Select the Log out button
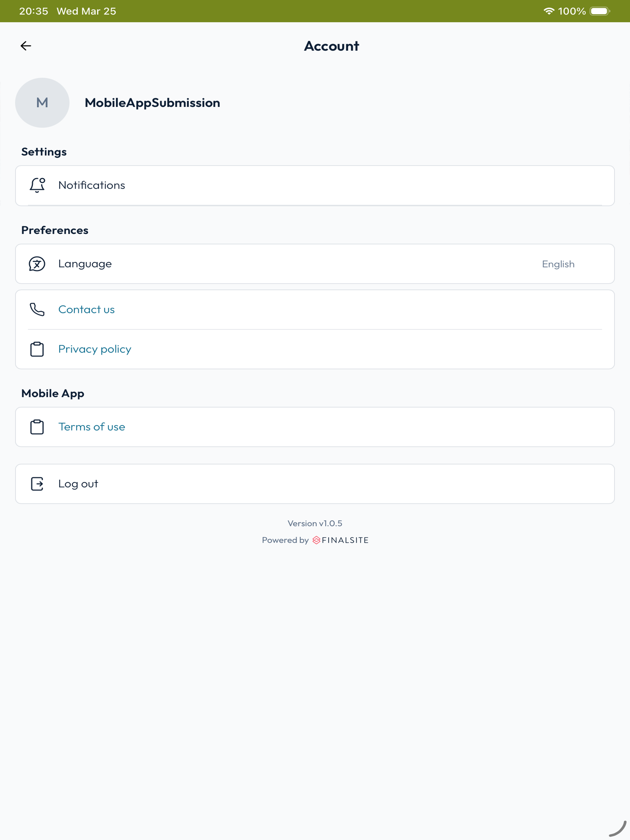This screenshot has height=840, width=630. pyautogui.click(x=315, y=484)
